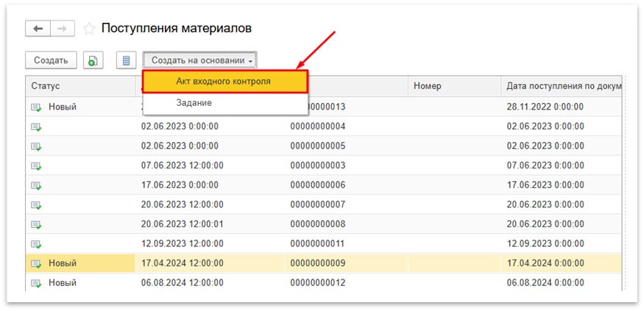Image resolution: width=644 pixels, height=311 pixels.
Task: Select Акт входного контроля menu item
Action: [224, 82]
